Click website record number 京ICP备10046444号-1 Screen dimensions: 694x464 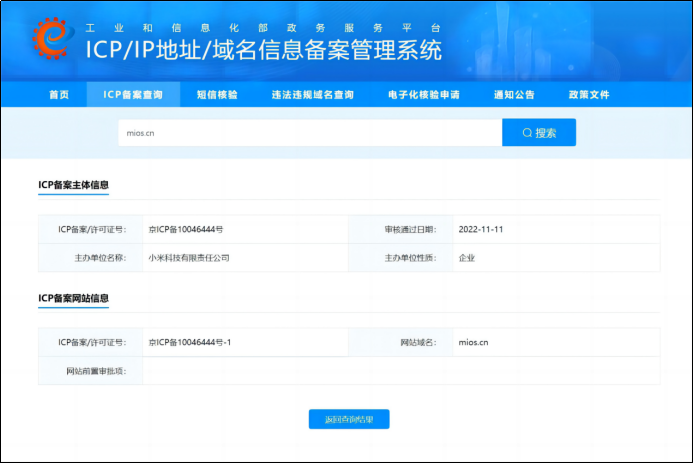(189, 342)
